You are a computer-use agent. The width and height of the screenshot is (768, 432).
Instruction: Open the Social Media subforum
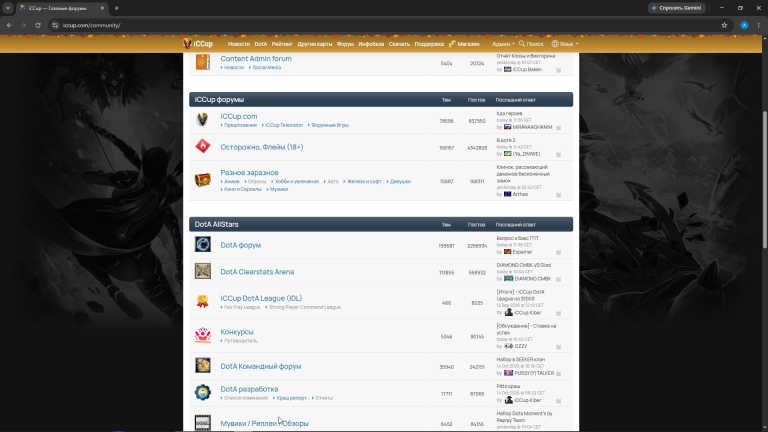(266, 68)
